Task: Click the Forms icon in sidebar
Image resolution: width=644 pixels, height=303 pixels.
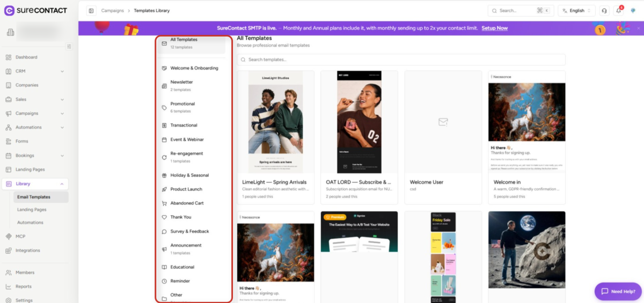Action: (8, 142)
